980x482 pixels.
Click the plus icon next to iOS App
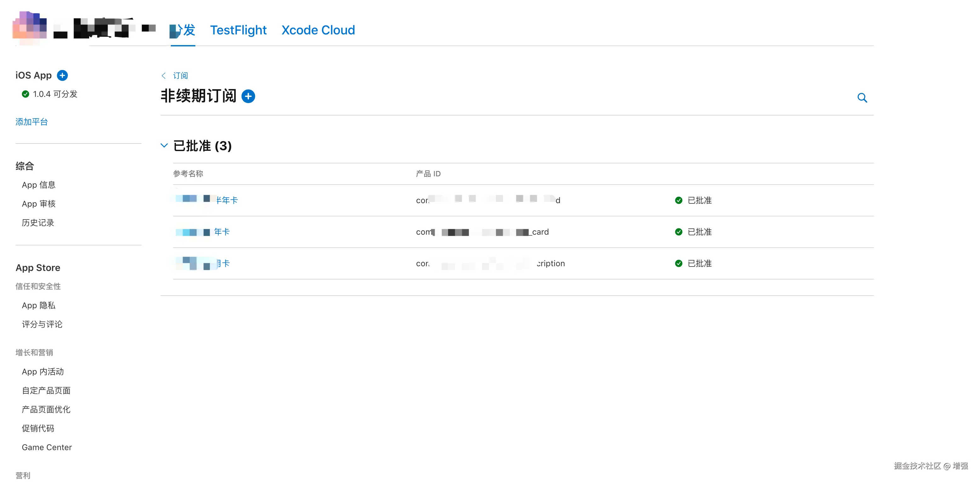click(x=62, y=75)
